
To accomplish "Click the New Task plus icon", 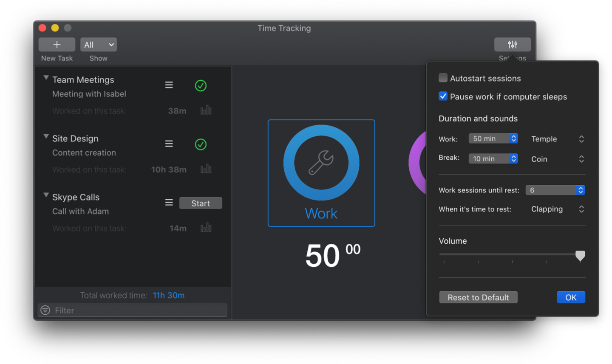I will point(57,45).
